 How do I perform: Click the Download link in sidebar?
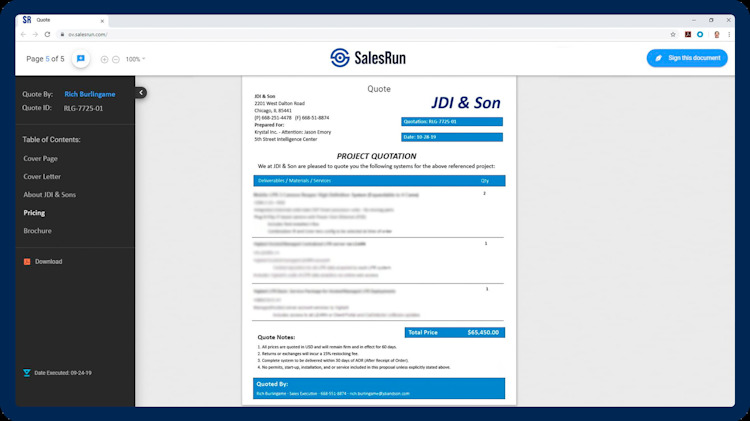pos(48,262)
